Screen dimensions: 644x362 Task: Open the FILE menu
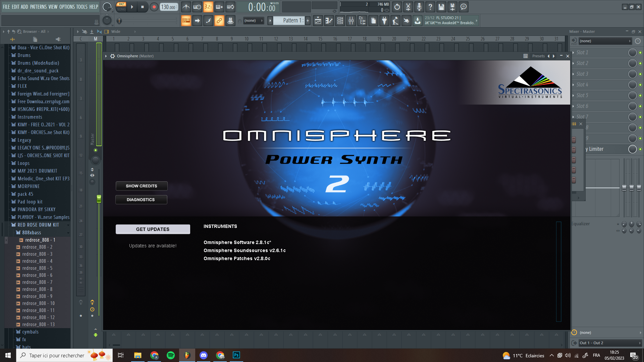(x=6, y=7)
